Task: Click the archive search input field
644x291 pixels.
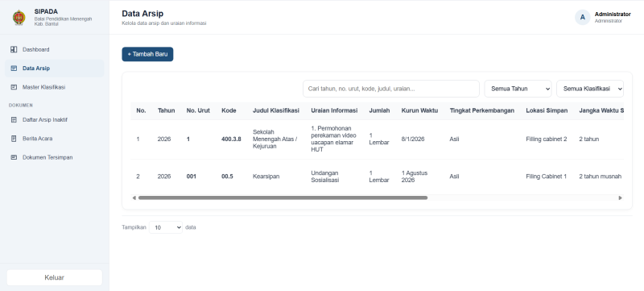Action: 391,89
